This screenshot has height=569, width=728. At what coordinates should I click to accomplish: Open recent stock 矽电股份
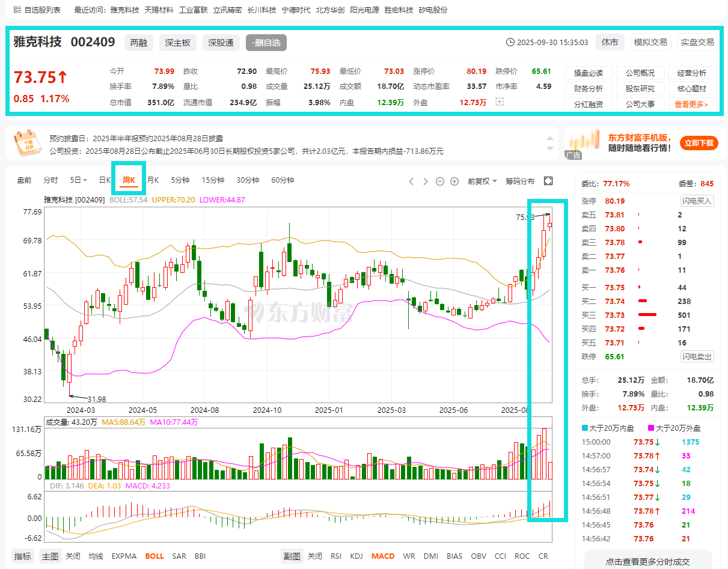[433, 10]
